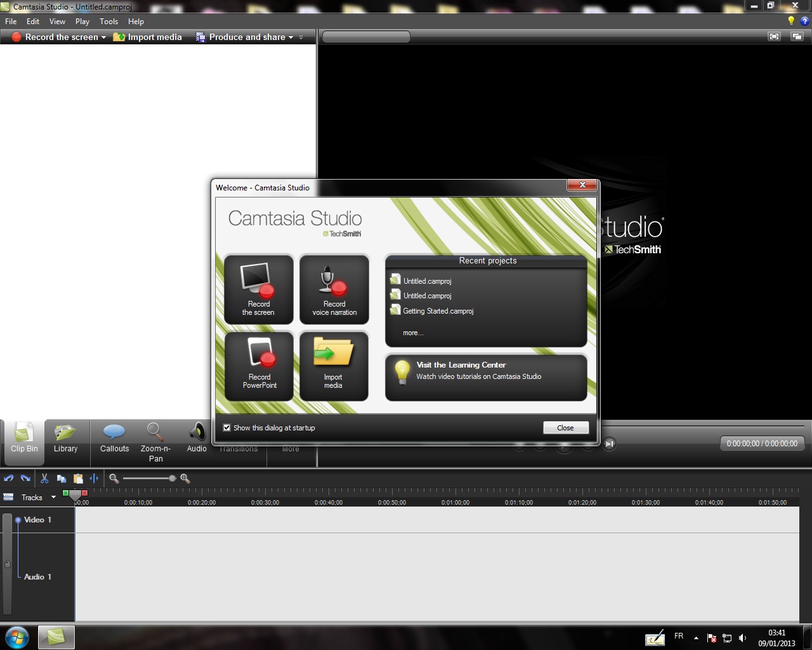Click the Cut scissors icon
The width and height of the screenshot is (812, 650).
pos(44,479)
